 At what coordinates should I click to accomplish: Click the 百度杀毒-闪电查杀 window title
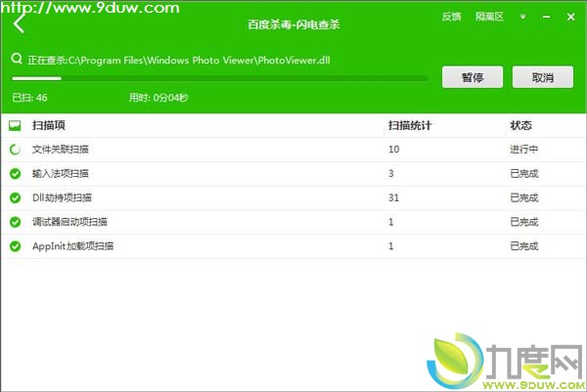tap(293, 24)
